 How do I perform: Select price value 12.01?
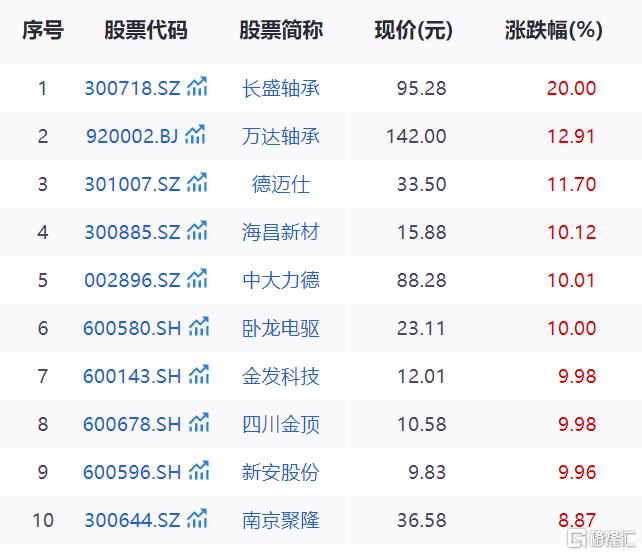[421, 376]
